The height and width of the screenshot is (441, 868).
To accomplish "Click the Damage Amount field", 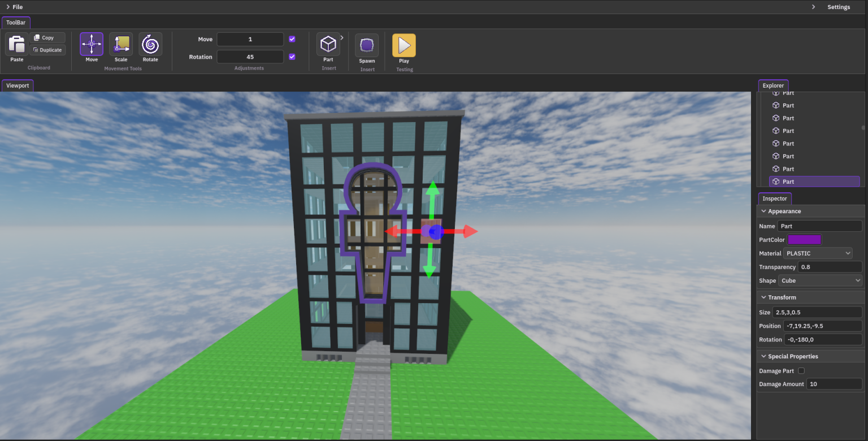I will 834,384.
